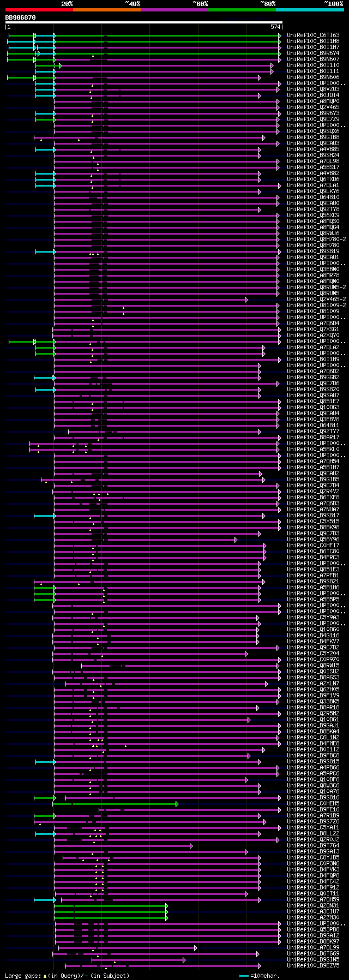Screen dimensions: 349x980
Task: Click the UniRef100_B9N607 label
Action: point(313,59)
